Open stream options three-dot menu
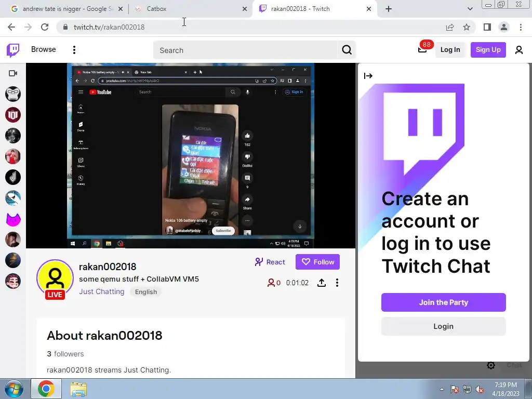The image size is (532, 399). pos(337,283)
